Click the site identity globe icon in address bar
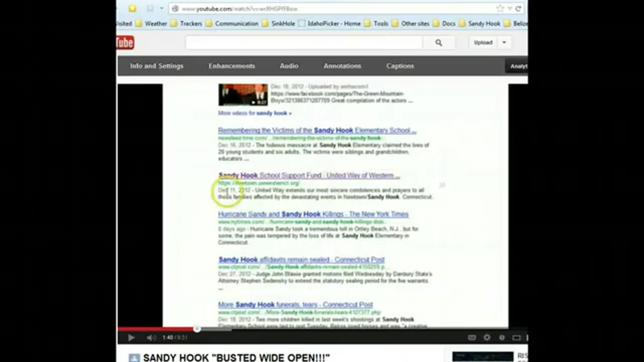 click(175, 9)
